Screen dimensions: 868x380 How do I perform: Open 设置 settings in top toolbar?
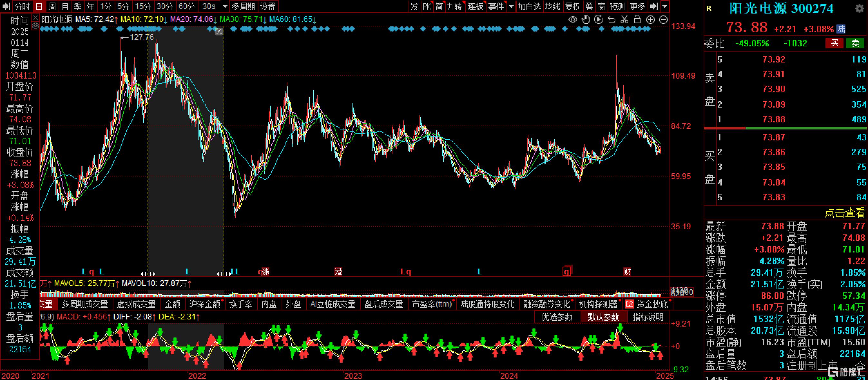tap(268, 6)
